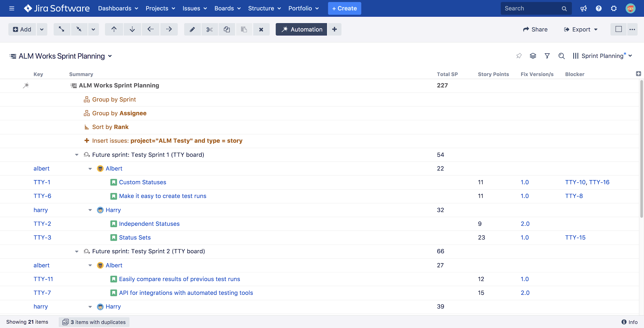Click the filter funnel icon
The height and width of the screenshot is (328, 644).
[547, 56]
